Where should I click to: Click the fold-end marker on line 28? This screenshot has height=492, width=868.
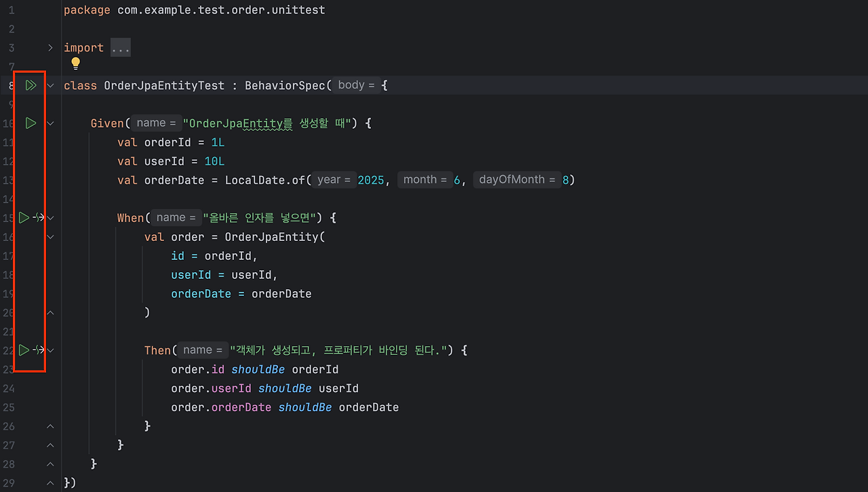[50, 464]
